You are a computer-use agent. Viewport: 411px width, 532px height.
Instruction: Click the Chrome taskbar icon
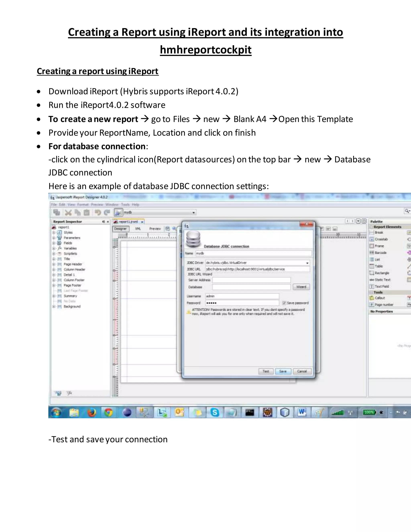109,412
